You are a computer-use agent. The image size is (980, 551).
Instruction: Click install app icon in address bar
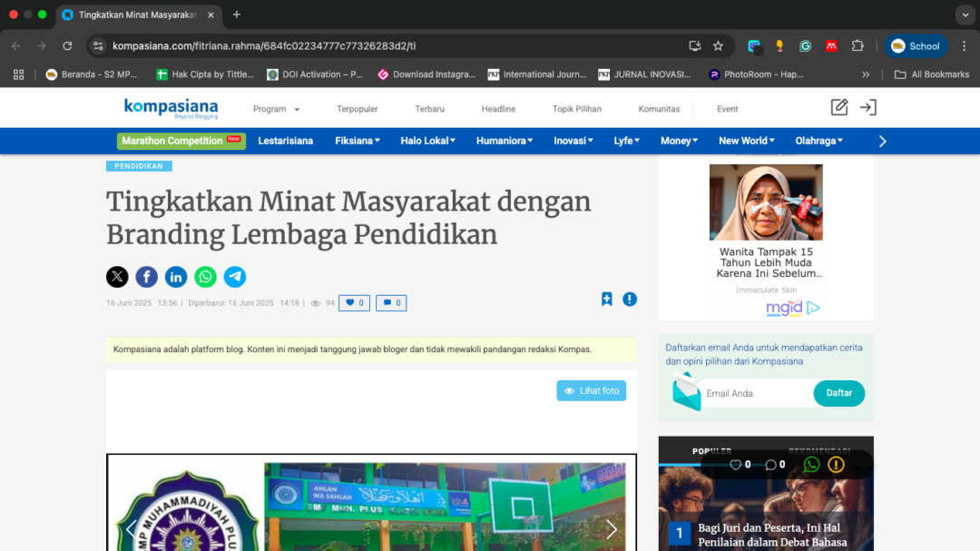coord(694,45)
